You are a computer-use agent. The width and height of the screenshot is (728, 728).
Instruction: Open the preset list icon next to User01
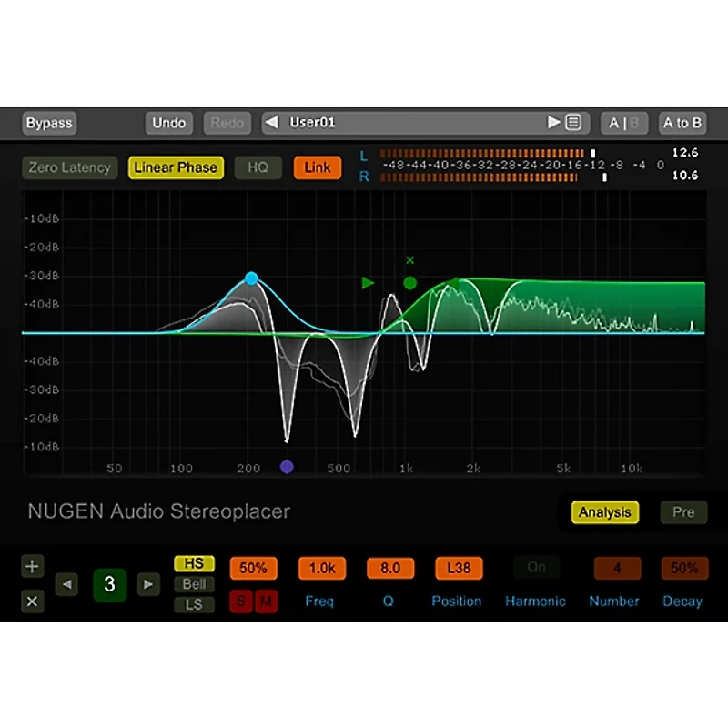click(x=571, y=122)
